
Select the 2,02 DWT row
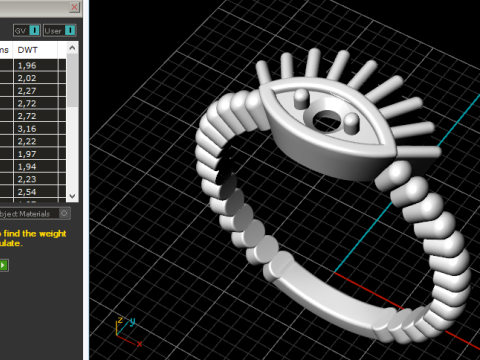(33, 78)
